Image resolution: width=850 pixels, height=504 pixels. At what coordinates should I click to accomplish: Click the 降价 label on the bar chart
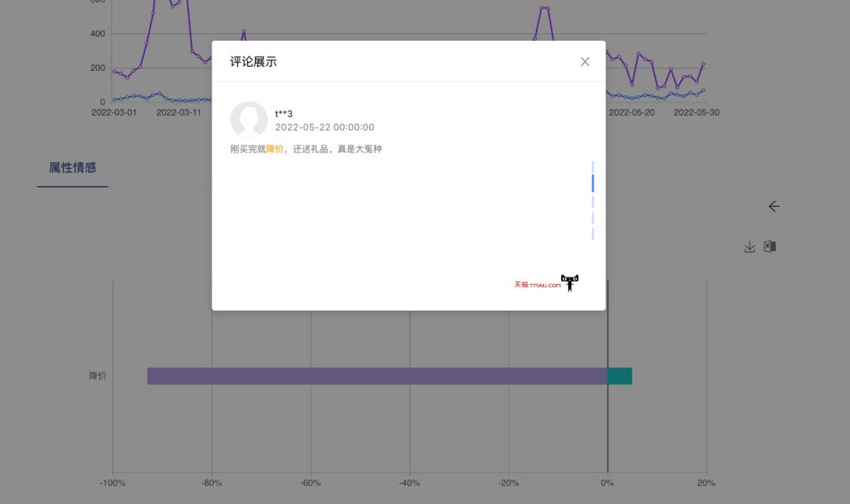pos(98,376)
